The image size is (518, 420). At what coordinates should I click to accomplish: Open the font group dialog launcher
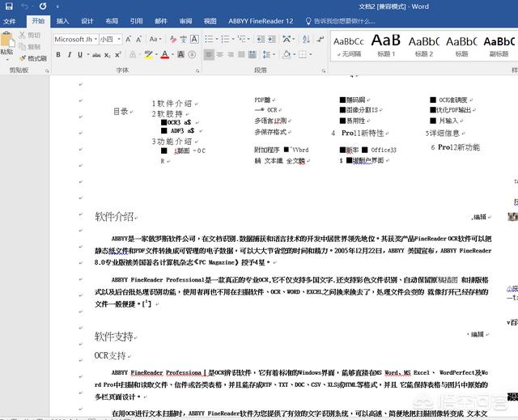pyautogui.click(x=197, y=70)
